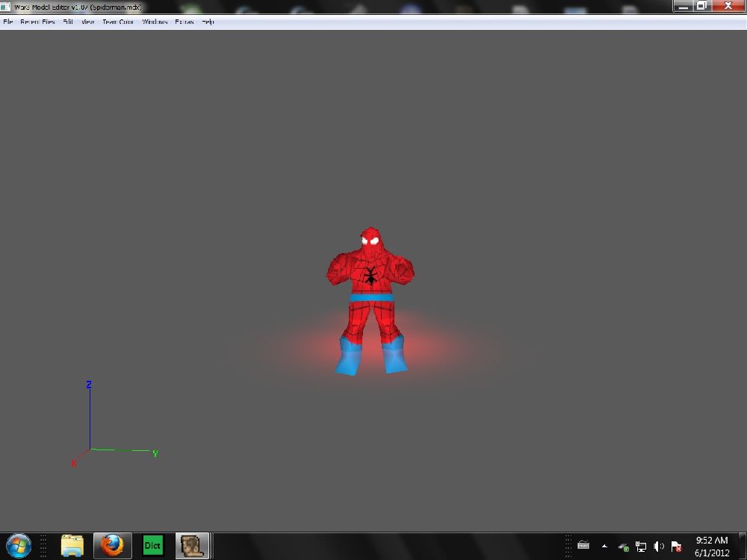The image size is (747, 560).
Task: Open the File menu
Action: [8, 22]
